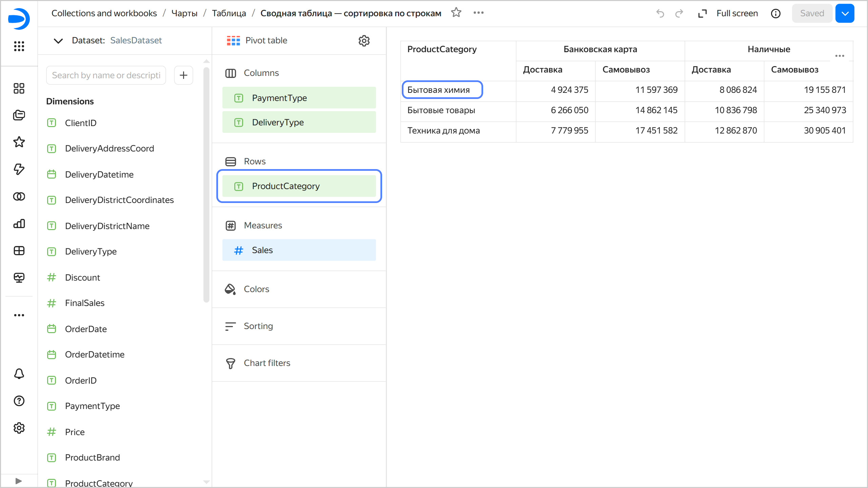This screenshot has width=868, height=488.
Task: Open Help question mark icon
Action: [x=19, y=401]
